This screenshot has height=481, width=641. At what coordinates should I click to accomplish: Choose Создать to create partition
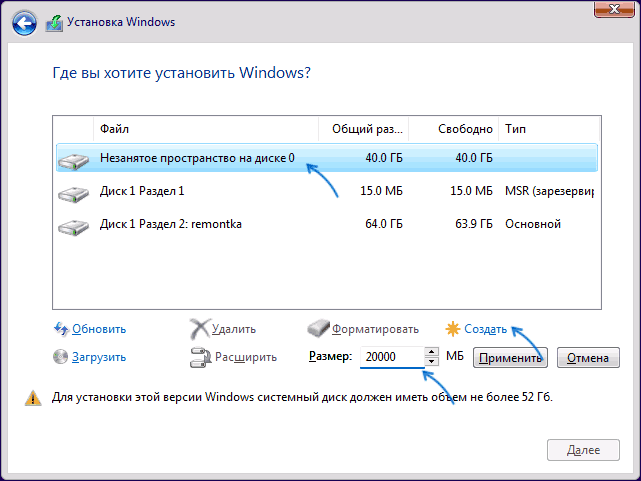coord(485,329)
